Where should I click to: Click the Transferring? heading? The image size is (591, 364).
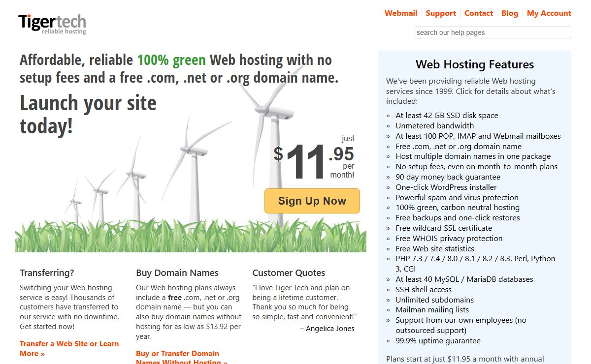[47, 273]
